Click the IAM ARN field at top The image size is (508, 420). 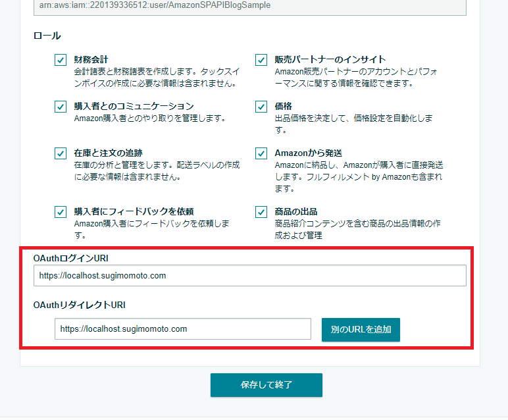pos(250,7)
